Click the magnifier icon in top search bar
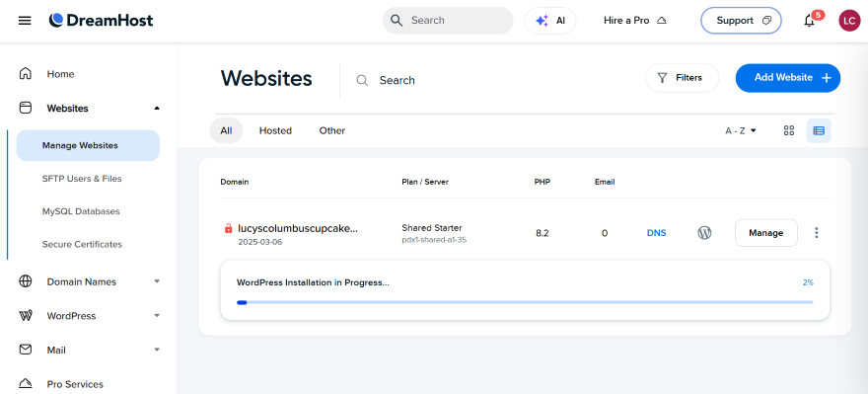868x394 pixels. pyautogui.click(x=397, y=21)
